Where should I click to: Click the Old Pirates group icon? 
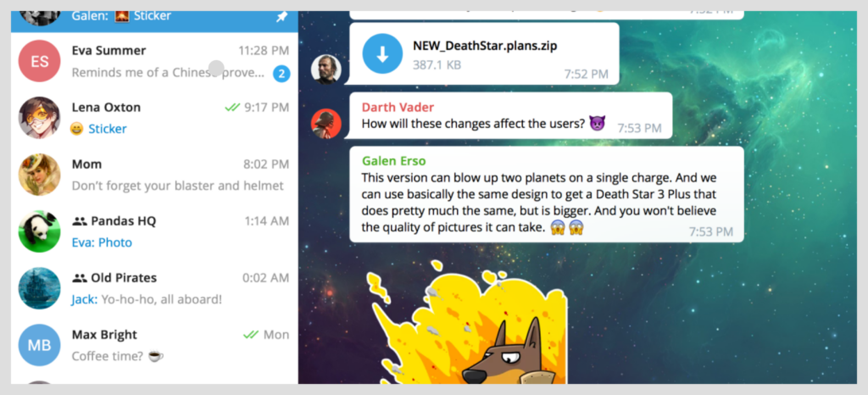(80, 278)
